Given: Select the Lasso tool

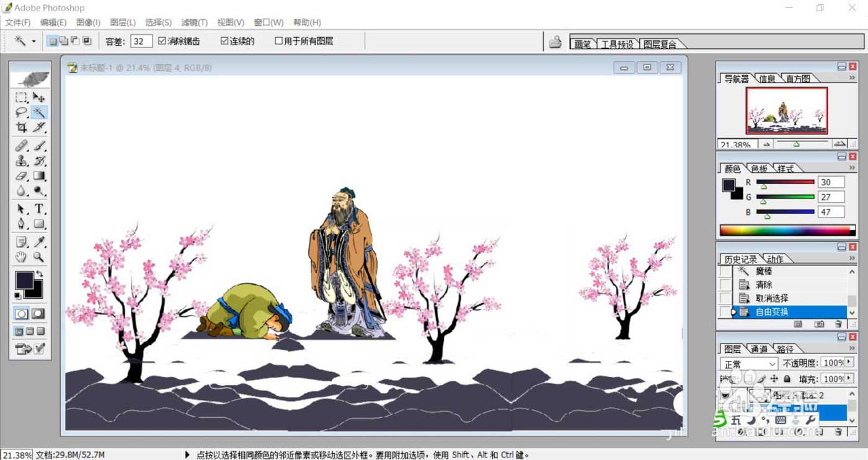Looking at the screenshot, I should point(21,112).
